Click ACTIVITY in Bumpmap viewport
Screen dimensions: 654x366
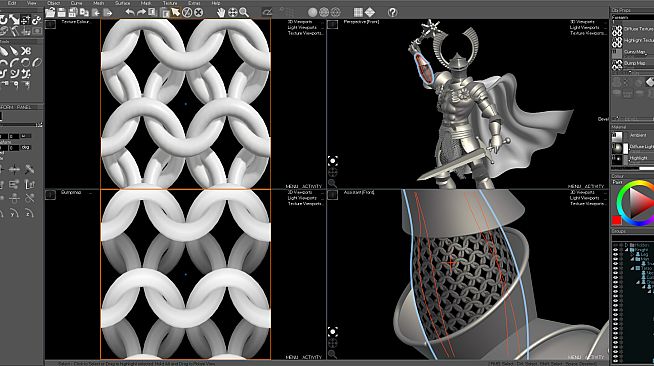click(x=312, y=357)
